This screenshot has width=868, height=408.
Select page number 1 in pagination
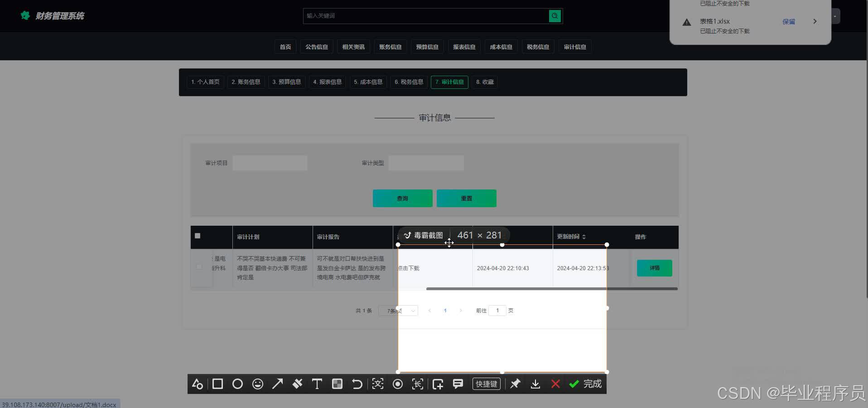click(445, 311)
